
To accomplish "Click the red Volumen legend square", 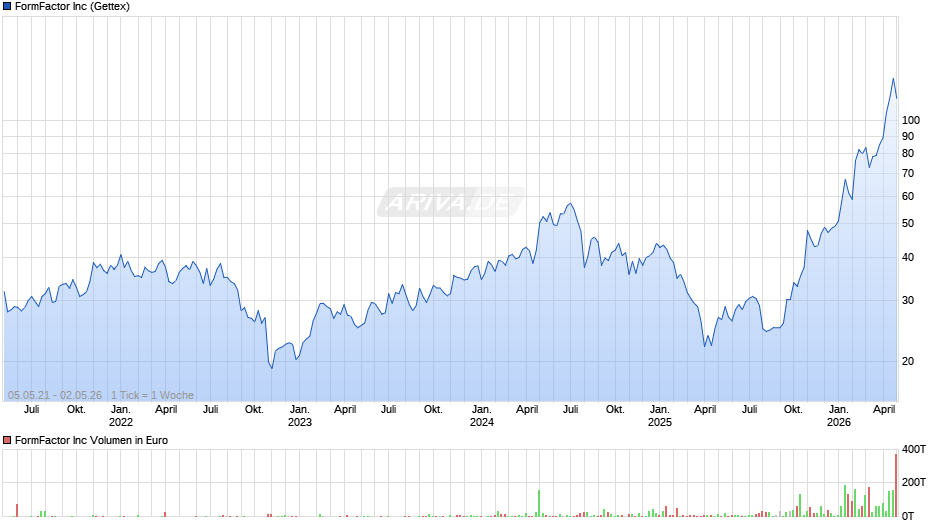I will [x=7, y=440].
